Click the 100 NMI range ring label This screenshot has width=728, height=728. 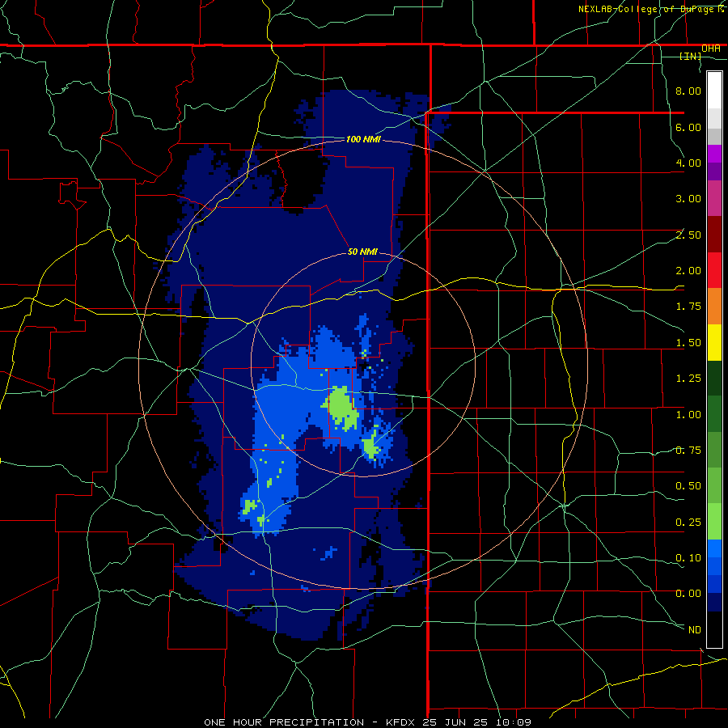point(362,139)
